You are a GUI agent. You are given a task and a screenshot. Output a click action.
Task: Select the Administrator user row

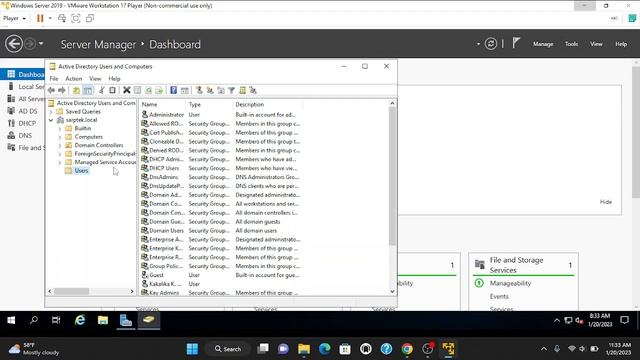point(220,115)
